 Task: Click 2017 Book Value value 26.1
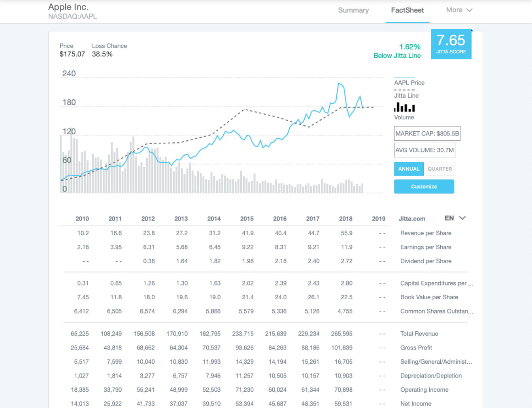click(314, 297)
